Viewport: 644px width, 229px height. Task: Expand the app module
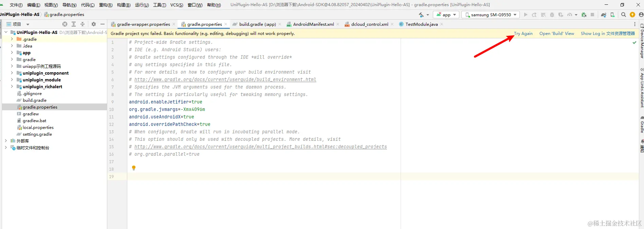(x=12, y=53)
